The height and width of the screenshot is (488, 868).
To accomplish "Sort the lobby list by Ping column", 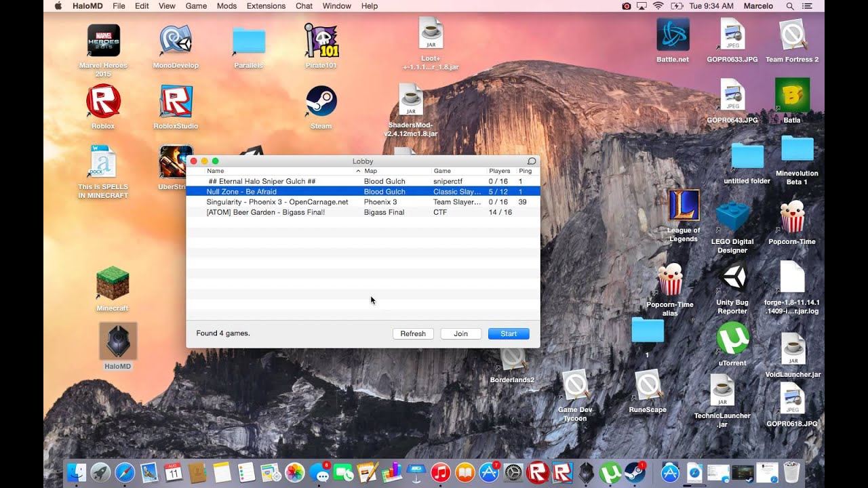I will (x=528, y=171).
